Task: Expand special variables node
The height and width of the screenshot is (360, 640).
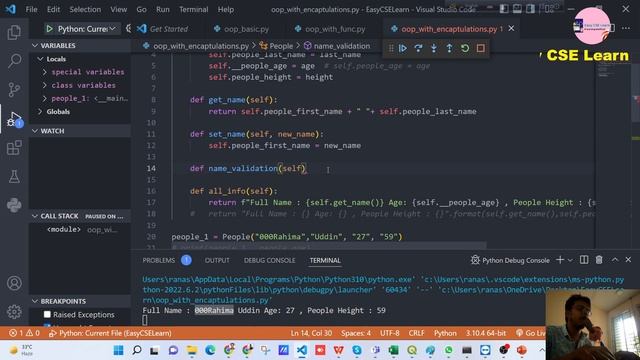Action: click(44, 72)
